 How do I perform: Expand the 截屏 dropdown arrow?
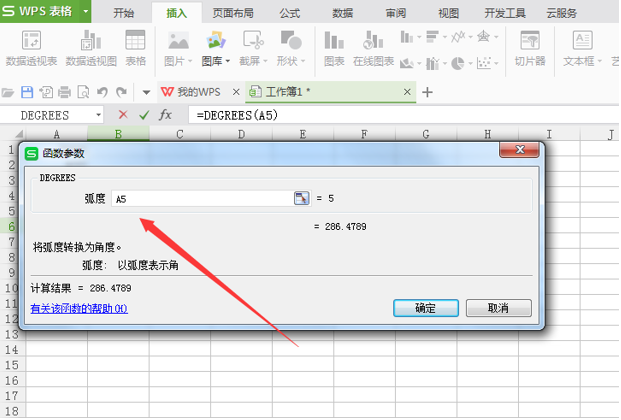pyautogui.click(x=265, y=61)
